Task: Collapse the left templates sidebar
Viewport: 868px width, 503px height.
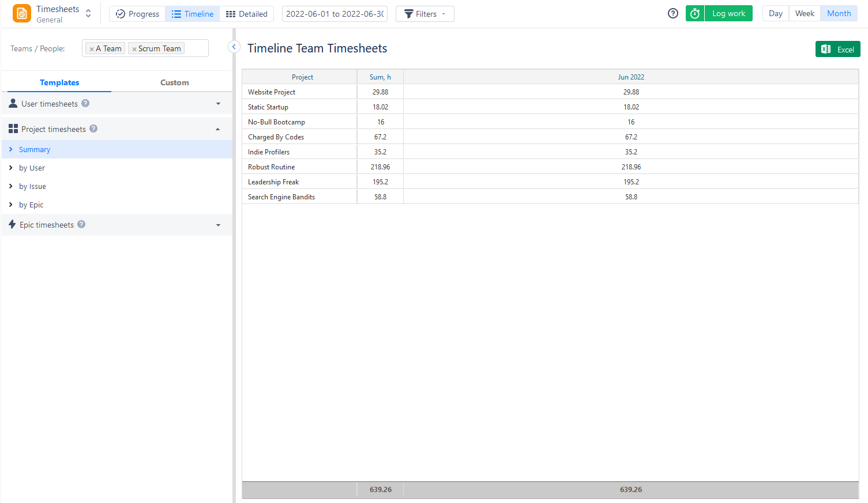Action: coord(234,47)
